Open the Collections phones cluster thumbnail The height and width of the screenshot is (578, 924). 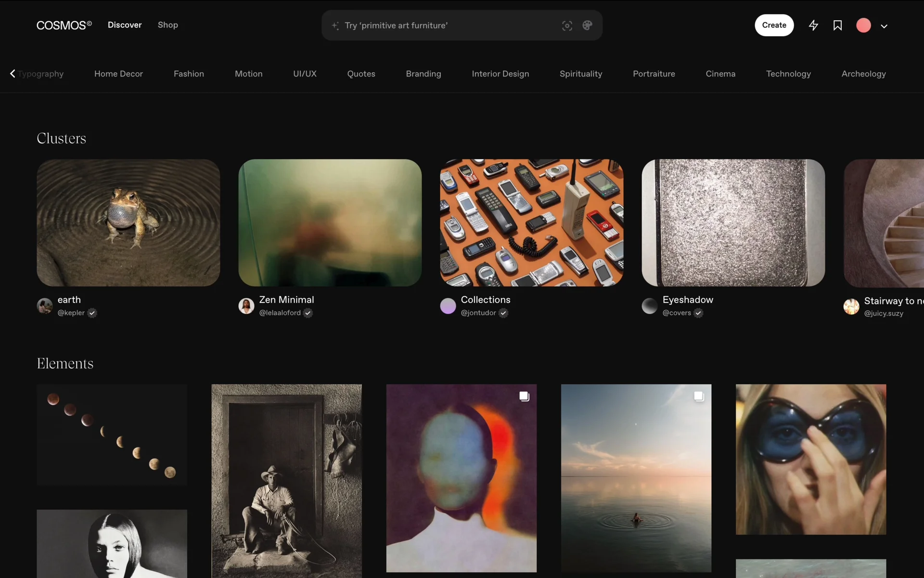coord(531,223)
